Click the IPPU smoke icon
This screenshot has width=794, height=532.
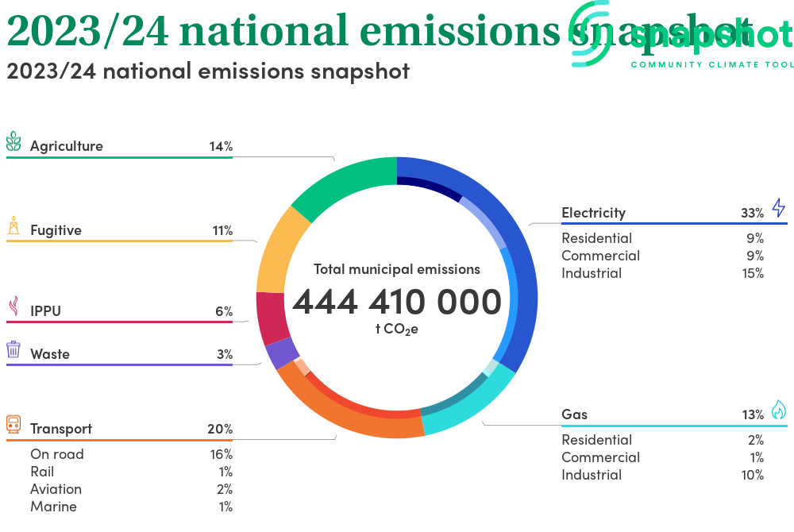[13, 306]
